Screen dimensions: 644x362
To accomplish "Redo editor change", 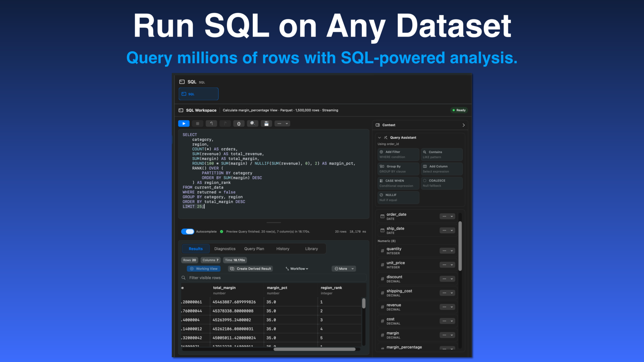I will (225, 123).
